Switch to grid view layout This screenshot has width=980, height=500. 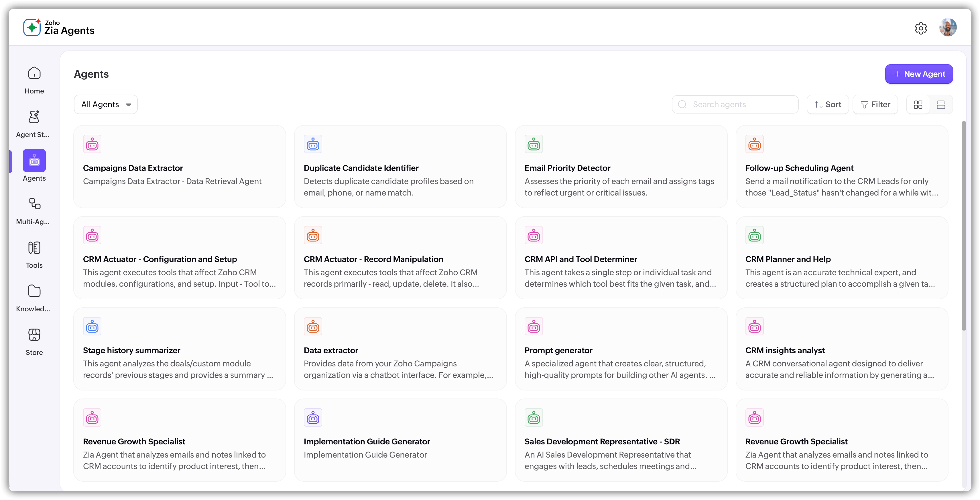pos(918,104)
